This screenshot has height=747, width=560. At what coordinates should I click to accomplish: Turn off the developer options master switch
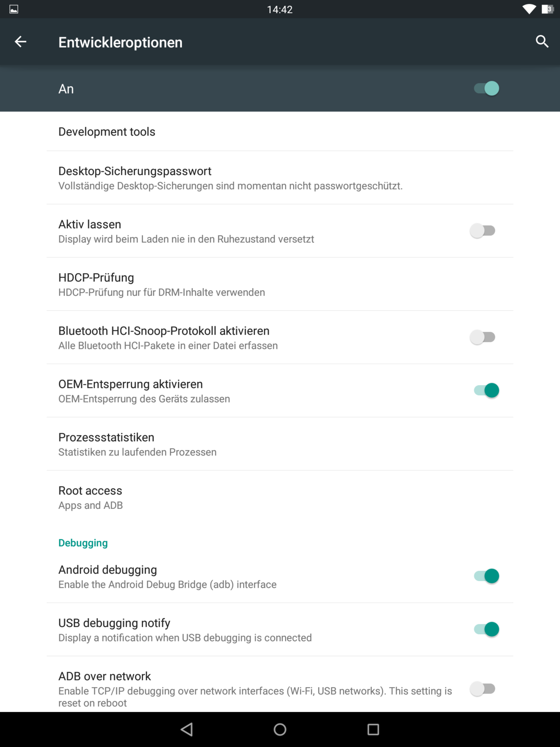(486, 88)
